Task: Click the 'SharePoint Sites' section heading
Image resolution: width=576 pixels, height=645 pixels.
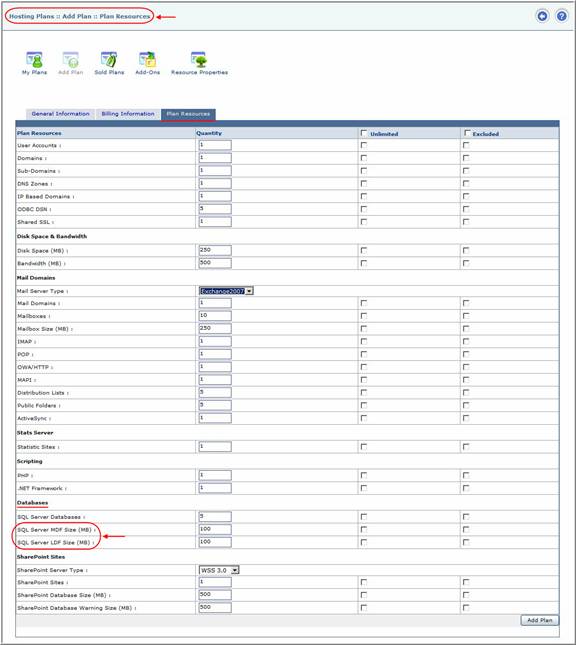Action: [x=41, y=557]
